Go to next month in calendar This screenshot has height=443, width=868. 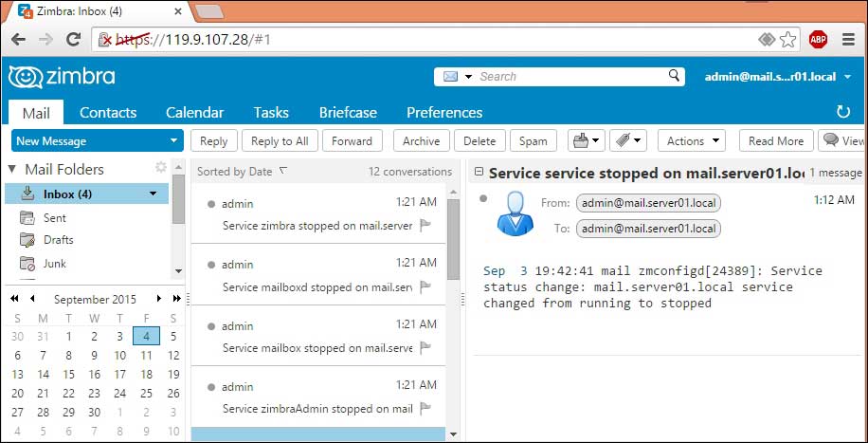click(159, 298)
